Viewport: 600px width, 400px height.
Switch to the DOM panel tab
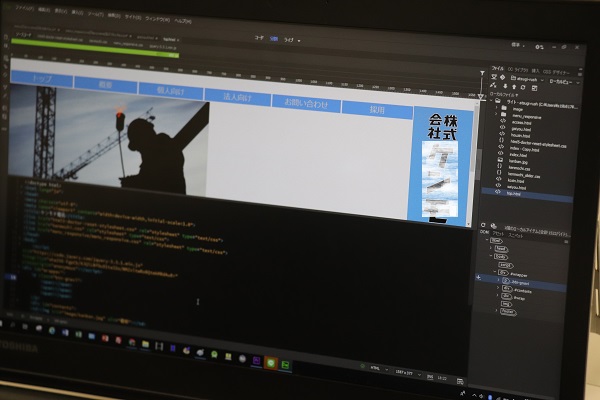(x=484, y=232)
